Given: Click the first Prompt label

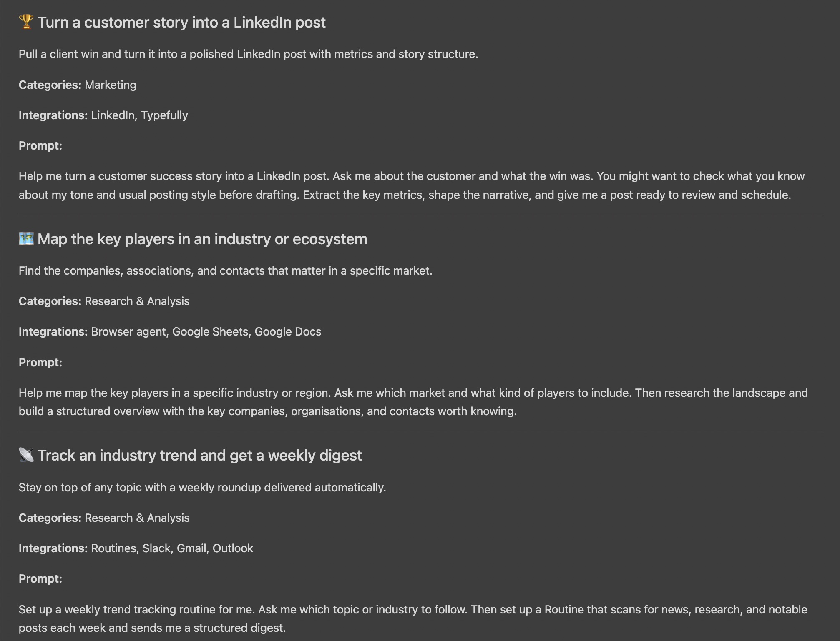Looking at the screenshot, I should pyautogui.click(x=40, y=146).
